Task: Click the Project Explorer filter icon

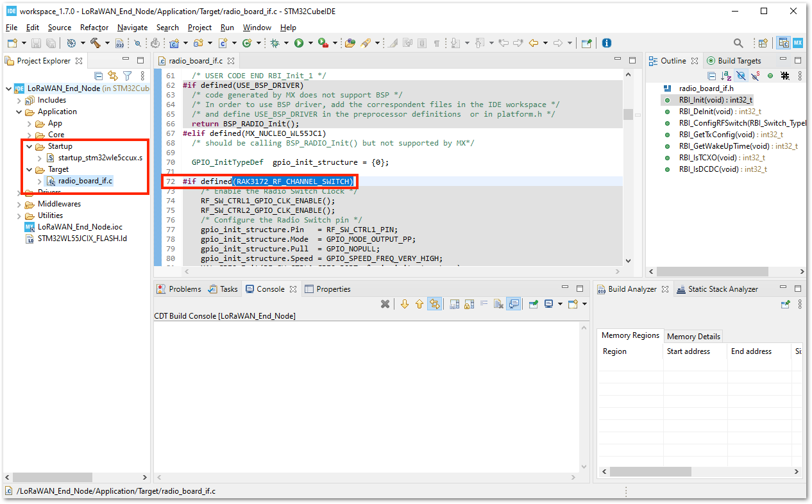Action: click(x=128, y=76)
